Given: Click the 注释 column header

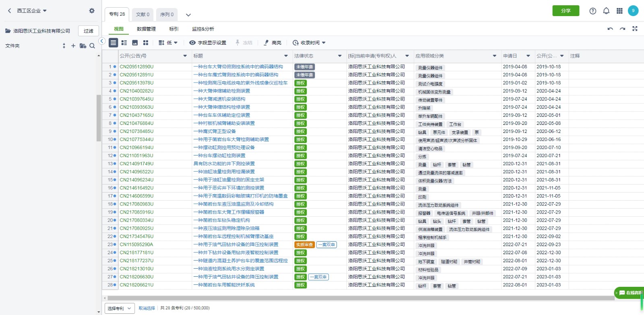Looking at the screenshot, I should click(575, 56).
